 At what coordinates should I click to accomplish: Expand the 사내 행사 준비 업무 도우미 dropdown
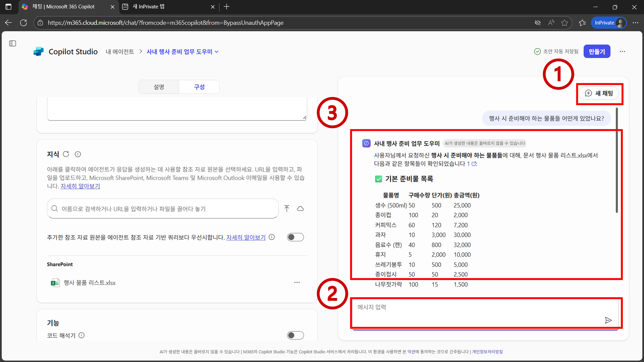tap(217, 52)
